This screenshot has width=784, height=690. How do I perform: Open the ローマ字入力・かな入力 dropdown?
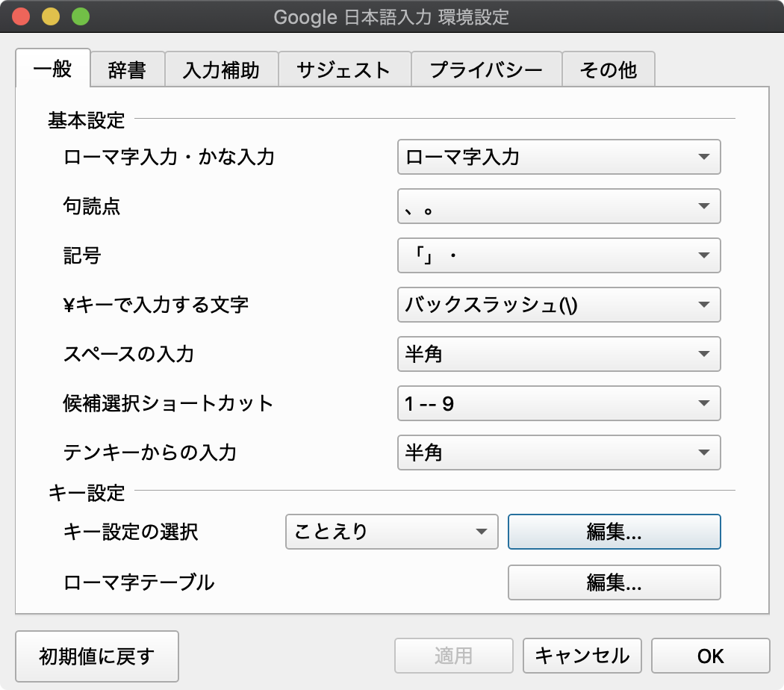coord(559,157)
